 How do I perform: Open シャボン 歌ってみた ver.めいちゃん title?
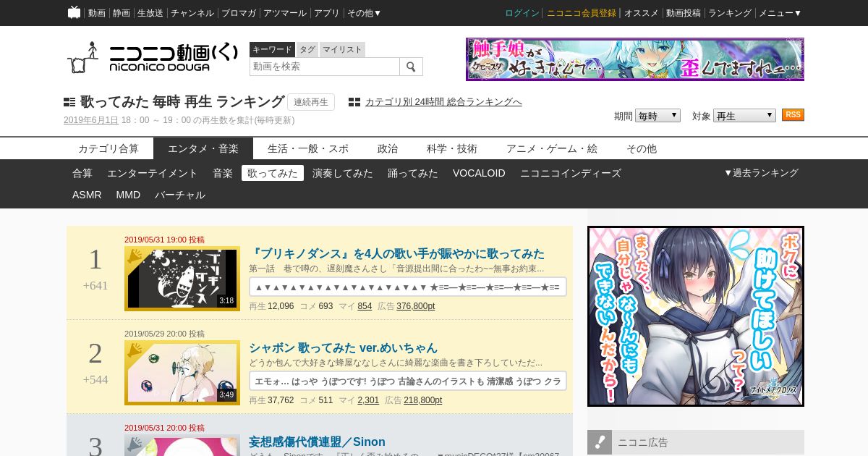[344, 348]
